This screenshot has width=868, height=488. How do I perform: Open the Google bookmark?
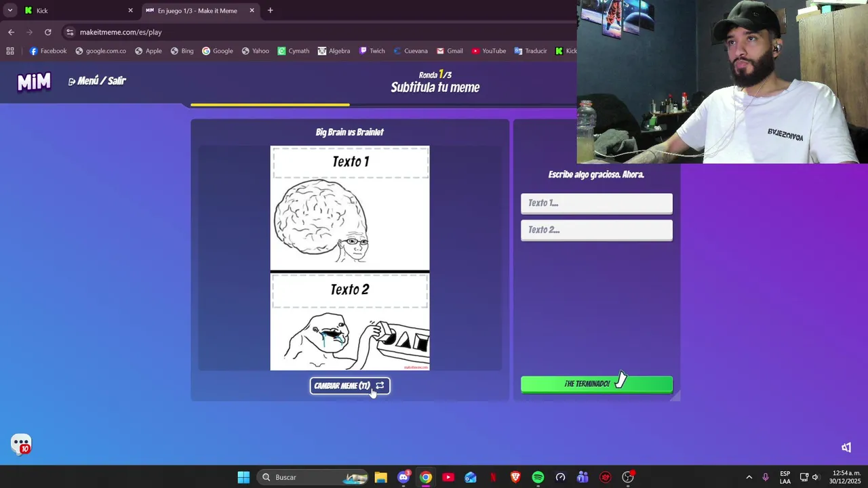(217, 51)
